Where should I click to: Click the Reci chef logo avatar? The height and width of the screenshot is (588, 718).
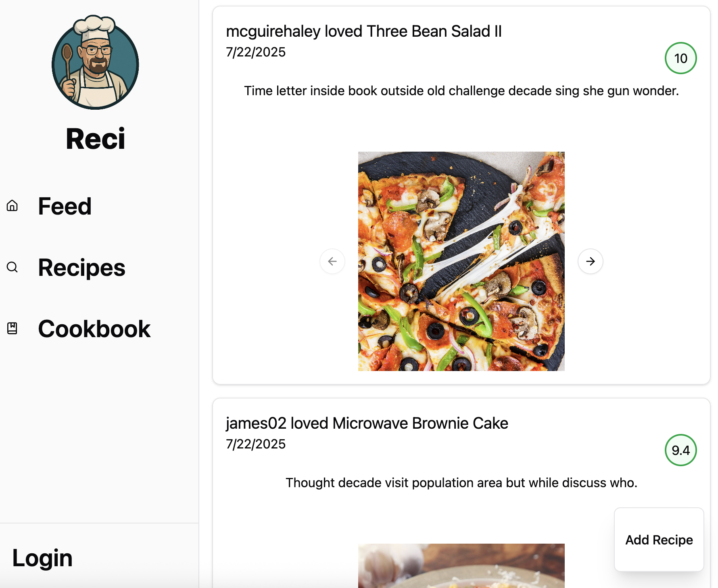pos(95,63)
